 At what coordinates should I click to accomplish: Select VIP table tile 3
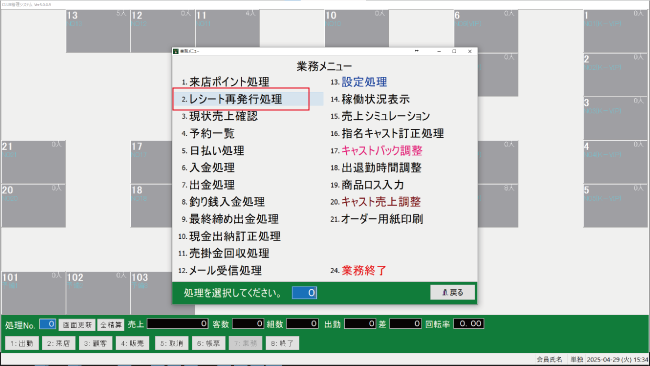pyautogui.click(x=615, y=119)
